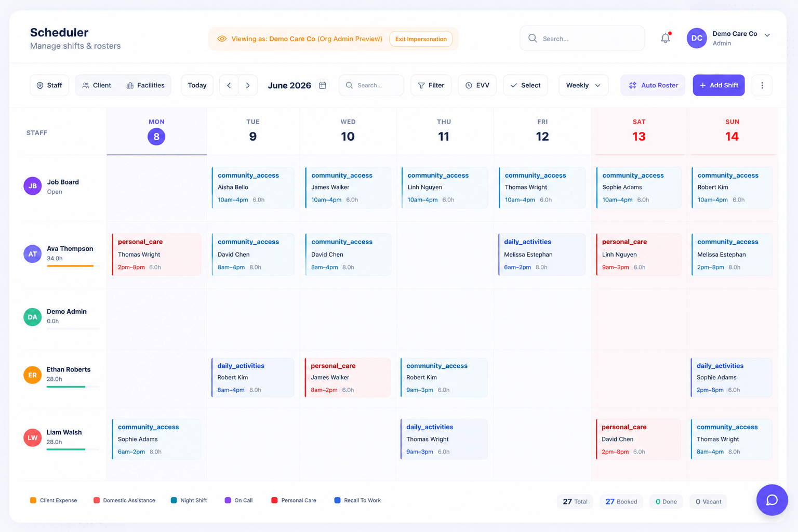Open Ava Thompson's Monday personal_care shift

click(x=156, y=255)
